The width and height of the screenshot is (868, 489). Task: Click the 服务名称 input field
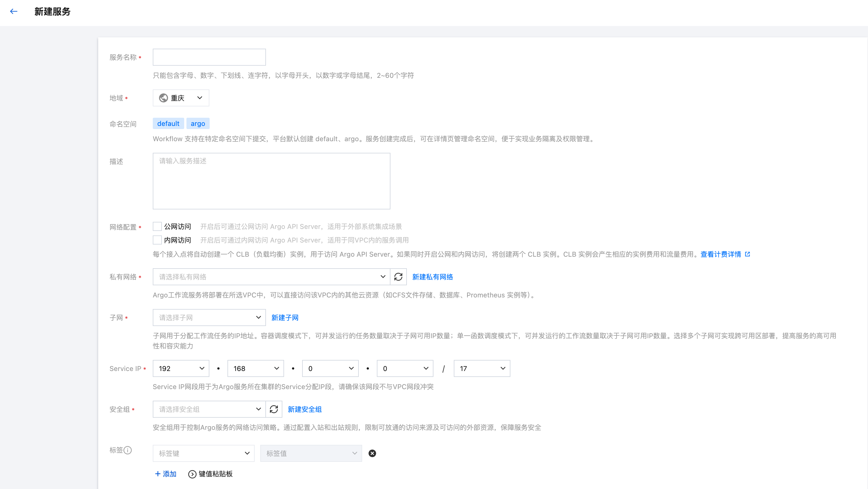pyautogui.click(x=209, y=57)
